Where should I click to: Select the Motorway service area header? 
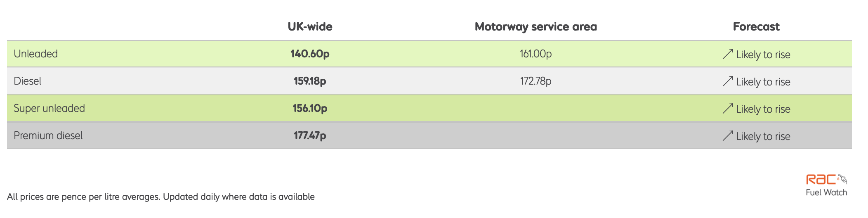(x=535, y=27)
